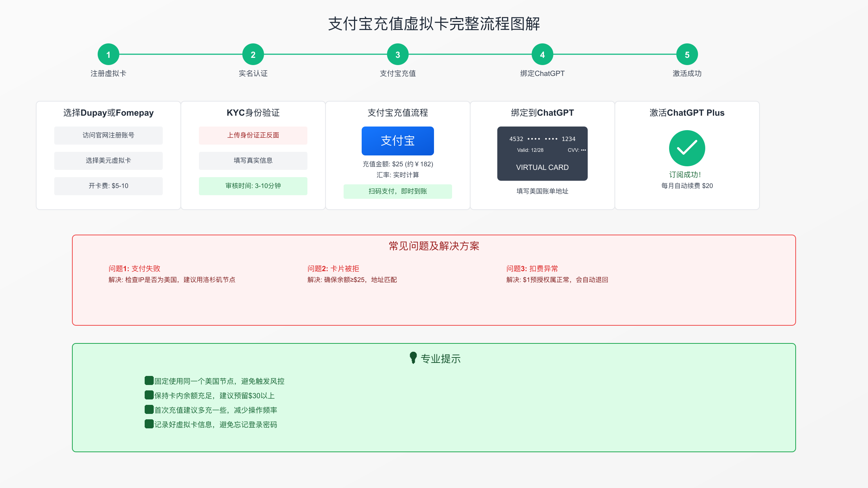
Task: Click the green success checkmark icon
Action: pyautogui.click(x=687, y=148)
